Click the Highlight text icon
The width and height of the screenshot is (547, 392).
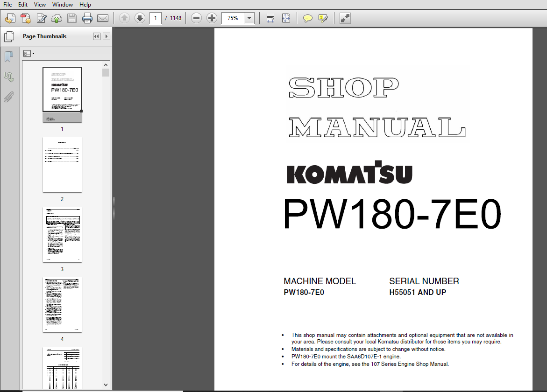(323, 18)
